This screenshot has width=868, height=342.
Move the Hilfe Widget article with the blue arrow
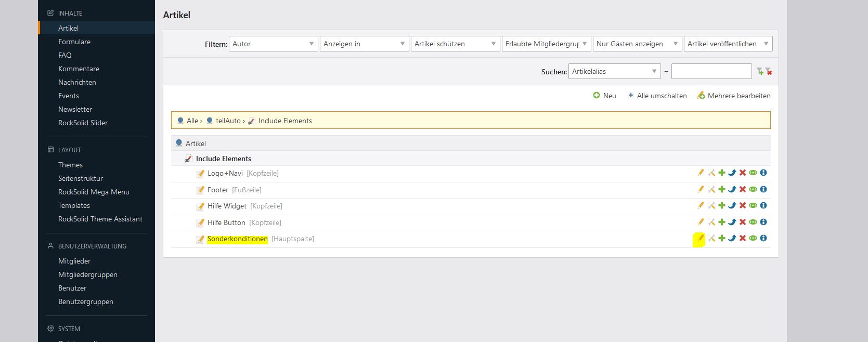[732, 206]
